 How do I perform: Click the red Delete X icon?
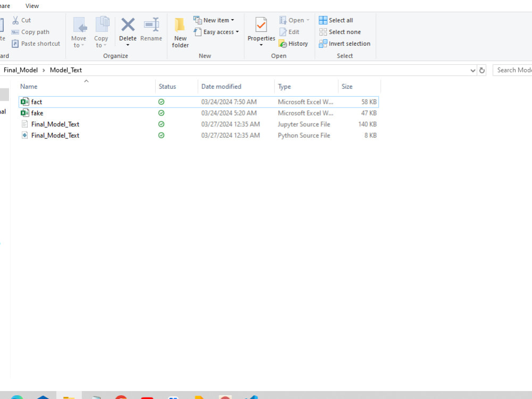coord(128,25)
